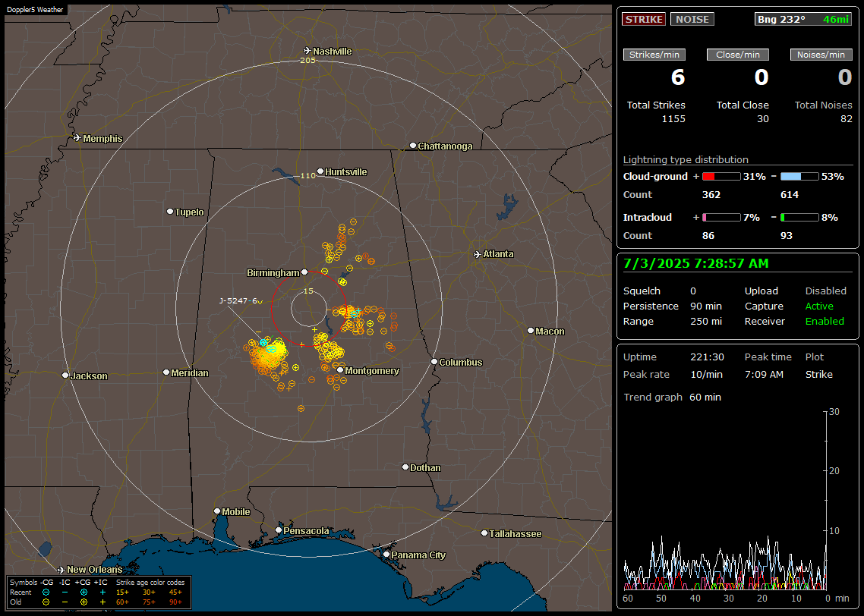Click the Recent -CG symbol in legend
The height and width of the screenshot is (616, 864).
click(x=46, y=592)
